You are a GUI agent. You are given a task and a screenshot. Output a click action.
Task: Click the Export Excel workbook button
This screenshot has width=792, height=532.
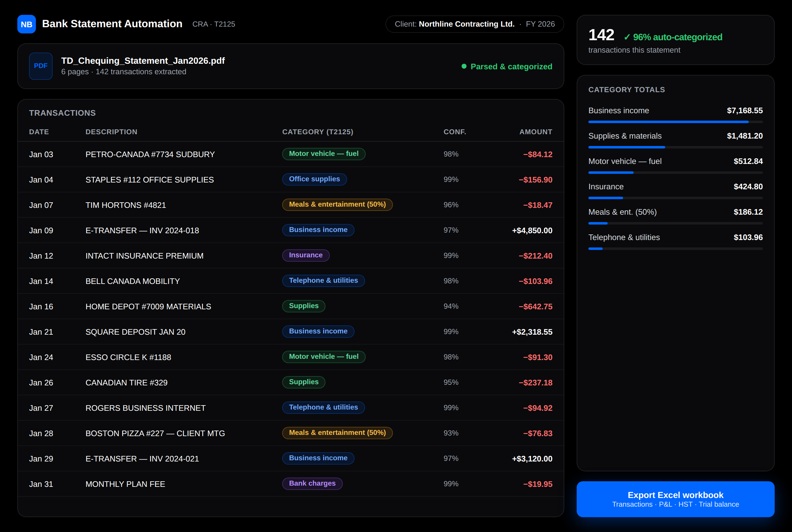tap(675, 499)
